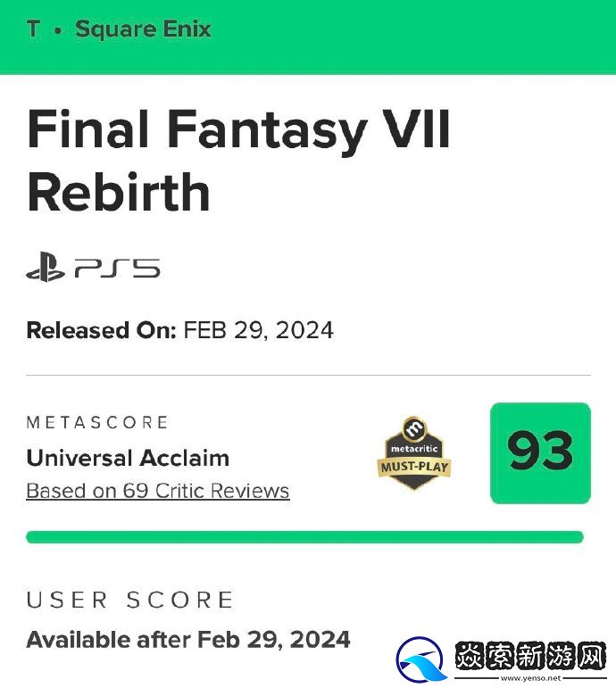Open the Square Enix publisher link
The height and width of the screenshot is (688, 616).
[x=143, y=29]
